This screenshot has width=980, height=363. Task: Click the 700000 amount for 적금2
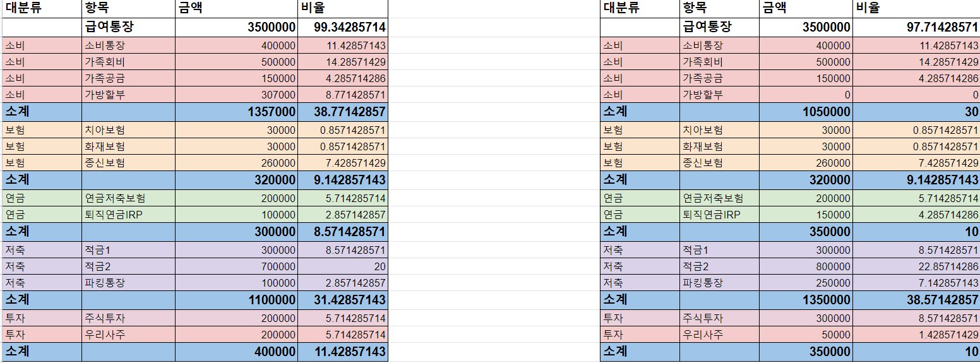(x=236, y=267)
